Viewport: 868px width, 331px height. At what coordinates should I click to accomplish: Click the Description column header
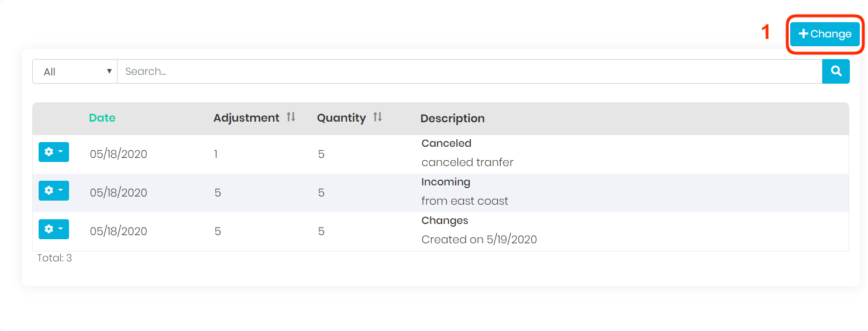[452, 119]
